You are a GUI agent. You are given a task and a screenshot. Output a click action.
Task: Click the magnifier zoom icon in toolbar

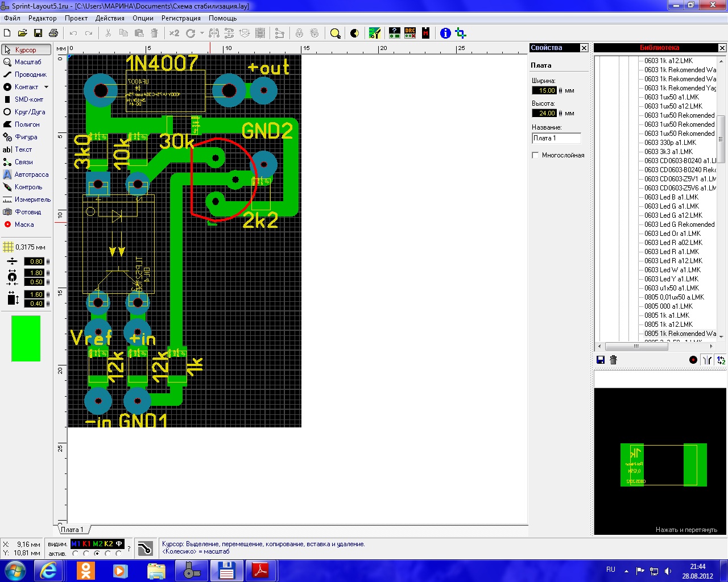point(336,34)
